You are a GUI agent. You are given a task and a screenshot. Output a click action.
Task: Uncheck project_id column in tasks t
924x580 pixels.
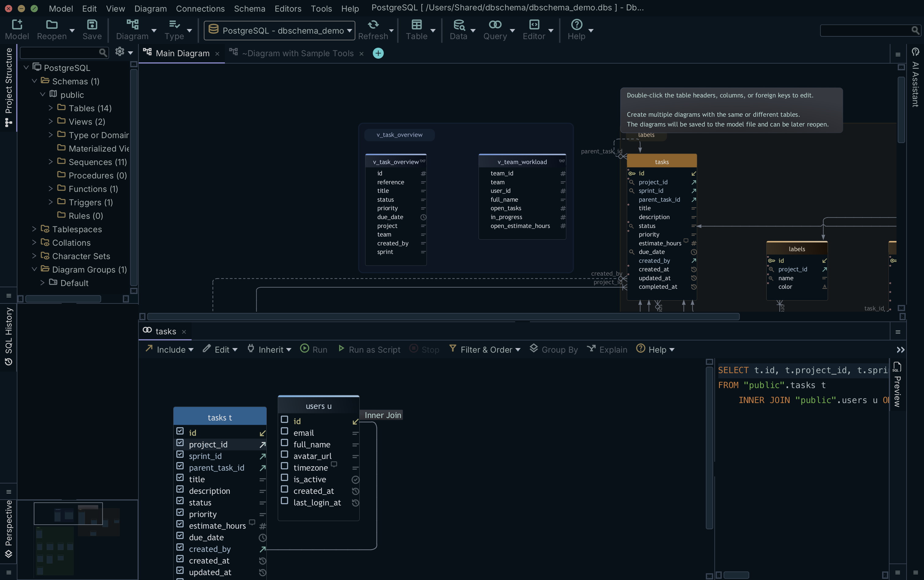[180, 443]
